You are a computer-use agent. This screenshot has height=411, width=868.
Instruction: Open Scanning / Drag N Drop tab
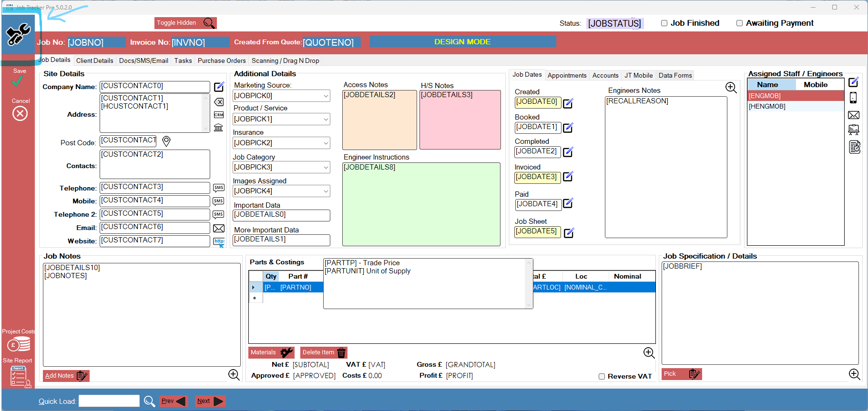[x=286, y=60]
